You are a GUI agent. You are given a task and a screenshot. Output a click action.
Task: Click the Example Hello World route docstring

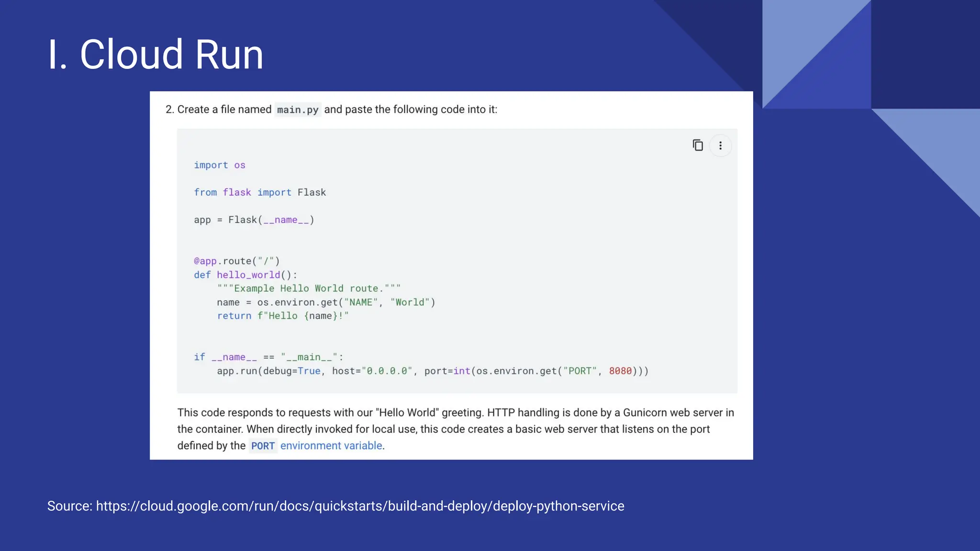click(x=309, y=288)
